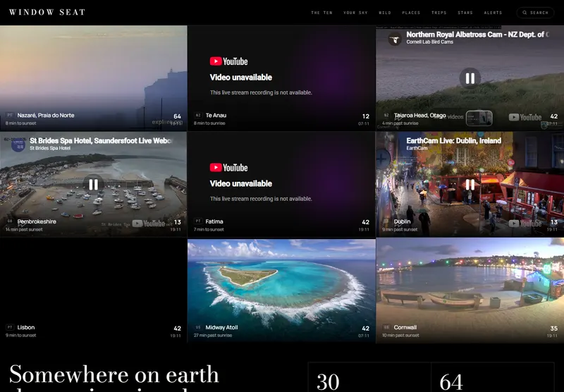This screenshot has height=392, width=564.
Task: Open the ALERTS navigation item
Action: pyautogui.click(x=493, y=13)
